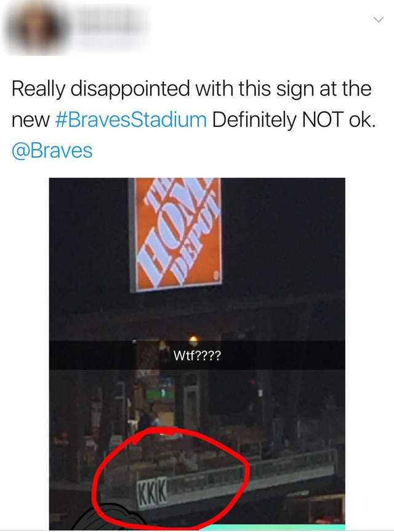The image size is (394, 532).
Task: Open the blurred profile avatar
Action: 36,27
